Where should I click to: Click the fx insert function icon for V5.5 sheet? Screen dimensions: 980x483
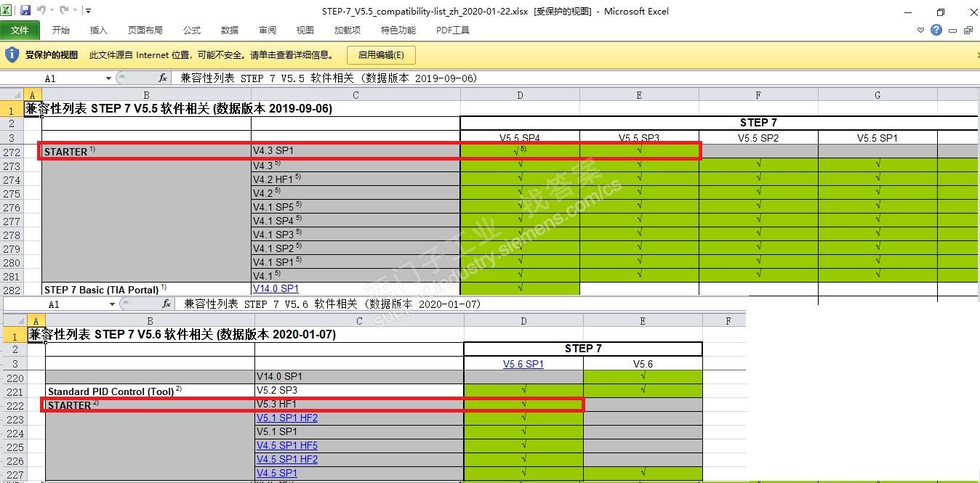(164, 78)
